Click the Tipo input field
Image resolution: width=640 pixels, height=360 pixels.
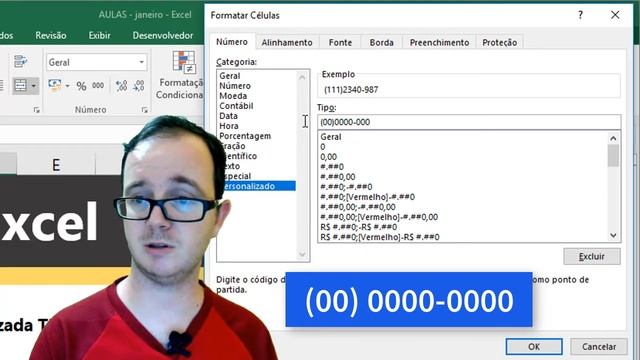[469, 122]
